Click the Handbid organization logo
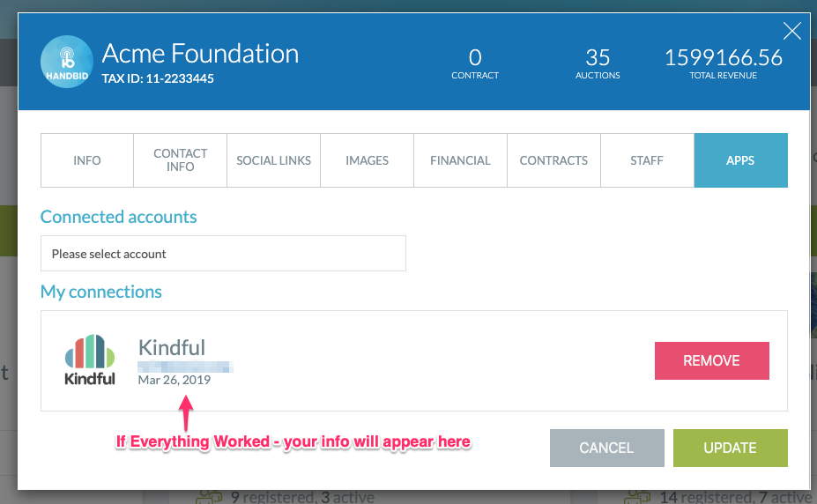The image size is (817, 504). click(x=67, y=62)
